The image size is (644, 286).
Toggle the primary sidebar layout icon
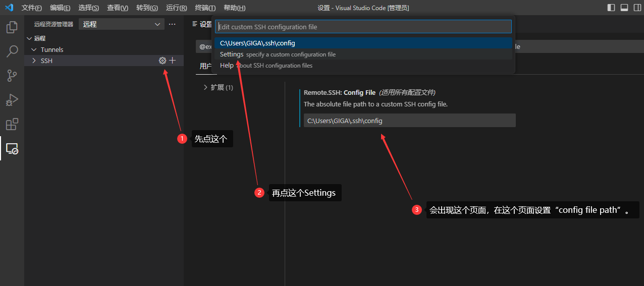tap(611, 8)
